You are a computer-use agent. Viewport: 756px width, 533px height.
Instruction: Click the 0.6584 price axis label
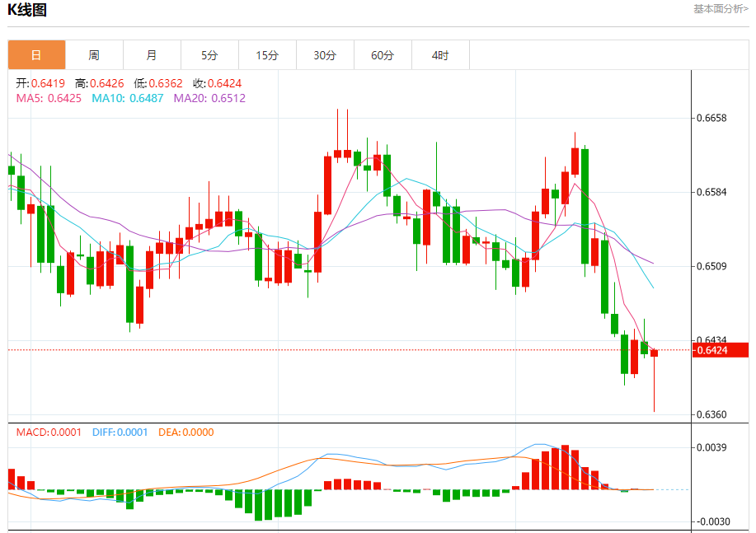pyautogui.click(x=711, y=192)
